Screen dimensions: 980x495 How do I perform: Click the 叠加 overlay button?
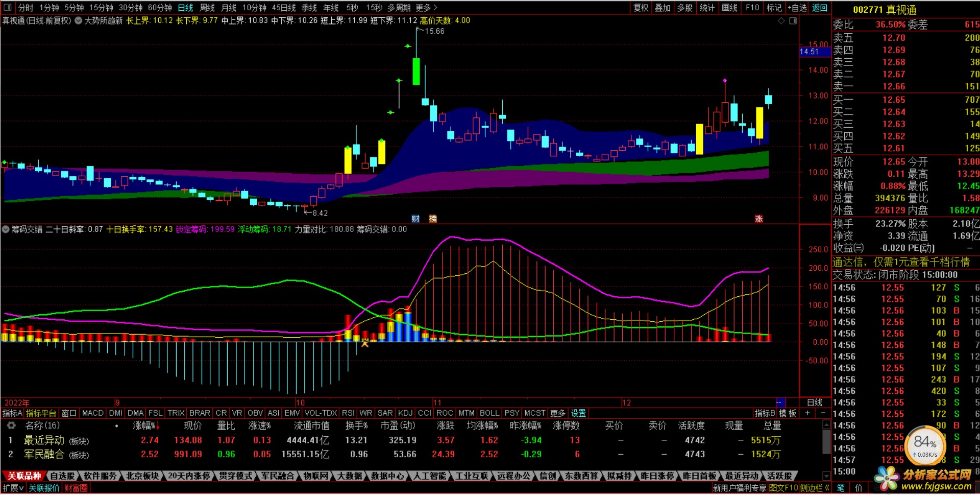[x=663, y=8]
